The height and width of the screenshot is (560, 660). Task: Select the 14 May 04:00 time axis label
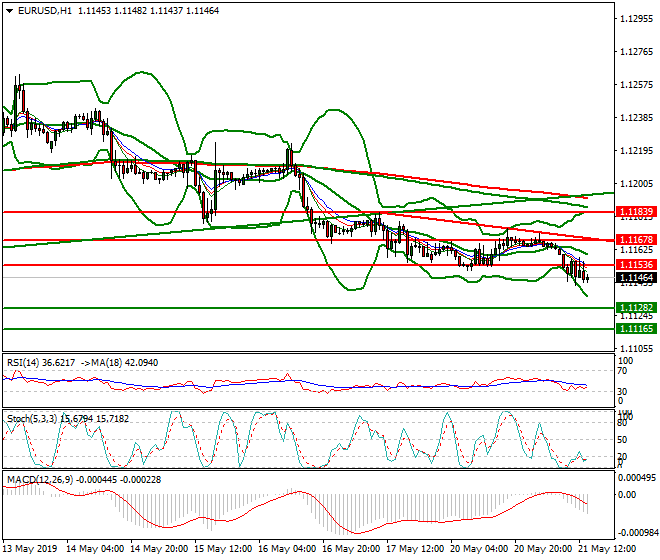(96, 549)
